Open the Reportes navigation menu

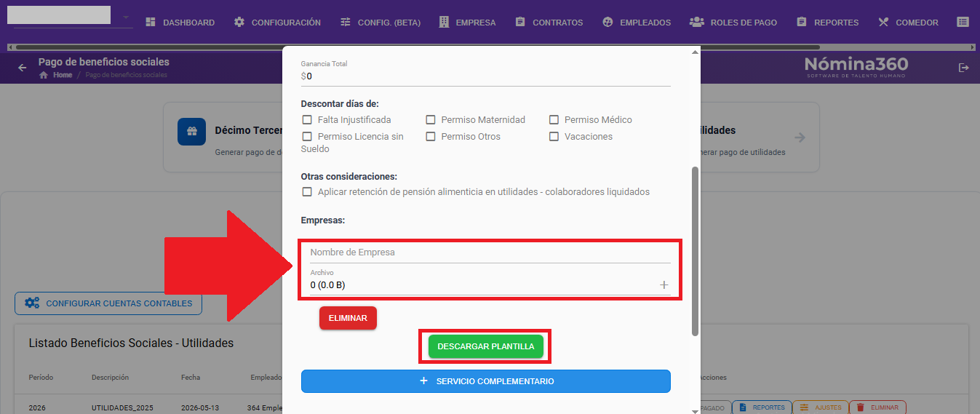pyautogui.click(x=827, y=22)
